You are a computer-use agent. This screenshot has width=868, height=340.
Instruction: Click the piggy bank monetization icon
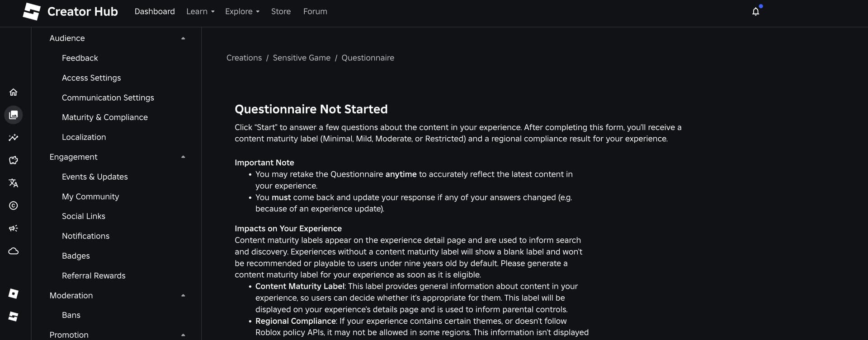pyautogui.click(x=14, y=160)
